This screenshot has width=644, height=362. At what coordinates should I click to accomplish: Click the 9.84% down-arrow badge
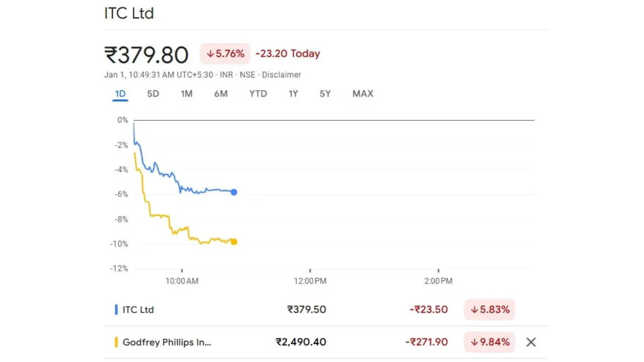(x=490, y=342)
